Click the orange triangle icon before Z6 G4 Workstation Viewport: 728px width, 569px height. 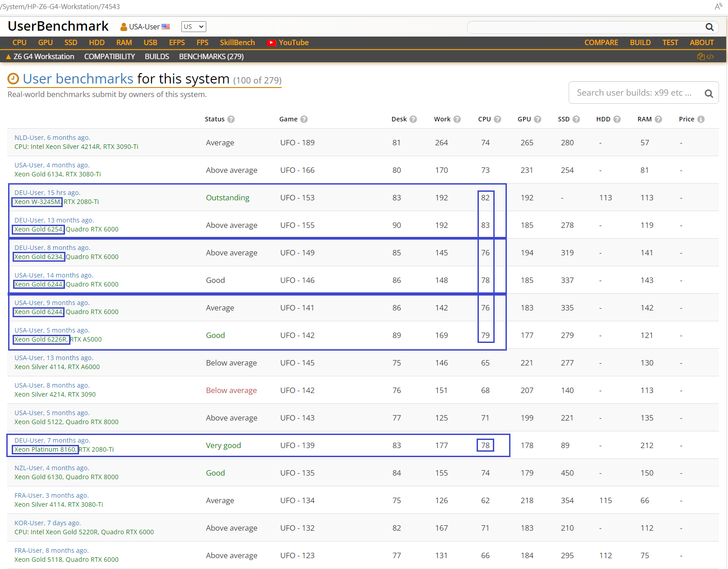coord(8,56)
